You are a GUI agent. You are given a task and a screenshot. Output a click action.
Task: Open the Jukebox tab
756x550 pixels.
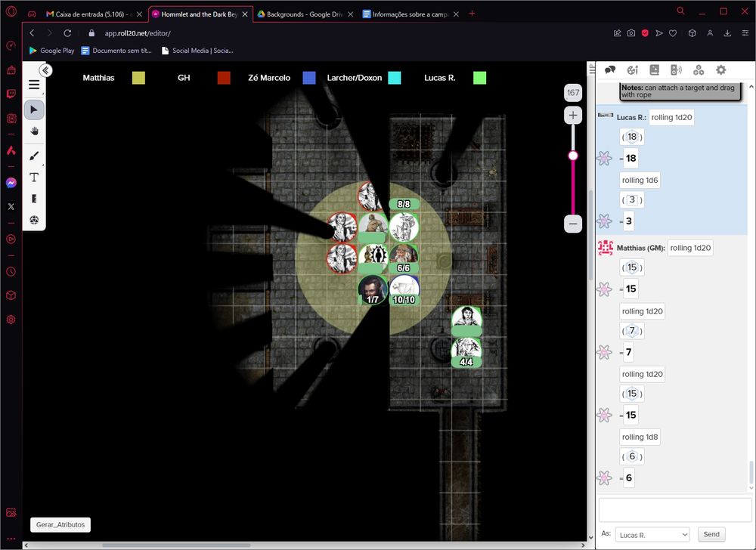click(x=676, y=70)
